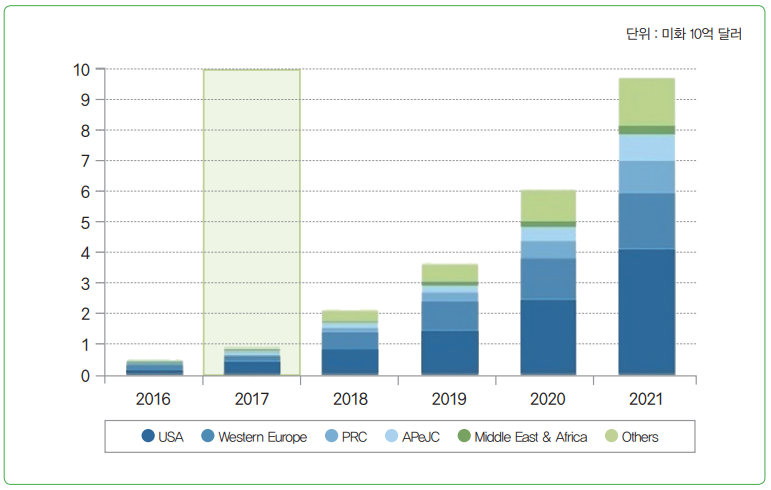Click the 2016 x-axis label
The image size is (771, 490).
point(153,399)
